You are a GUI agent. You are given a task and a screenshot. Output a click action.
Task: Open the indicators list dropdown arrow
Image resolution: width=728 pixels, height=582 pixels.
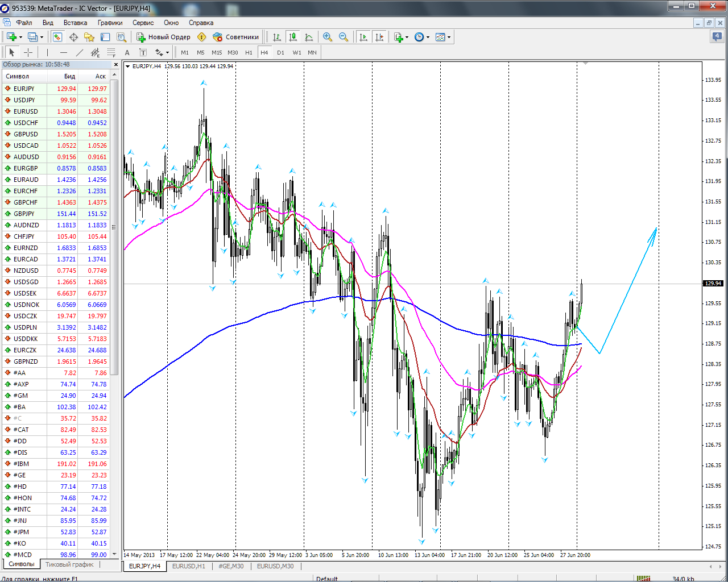pyautogui.click(x=407, y=38)
